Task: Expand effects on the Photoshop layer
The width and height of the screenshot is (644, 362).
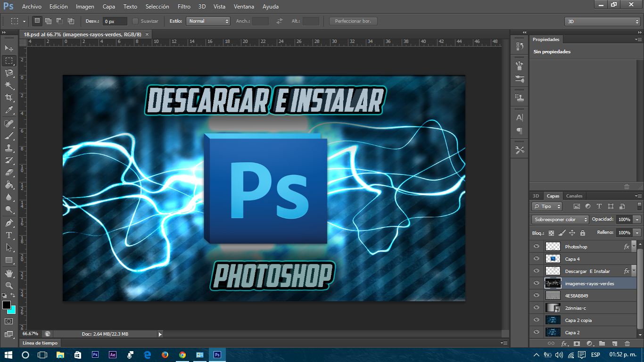Action: (x=634, y=246)
